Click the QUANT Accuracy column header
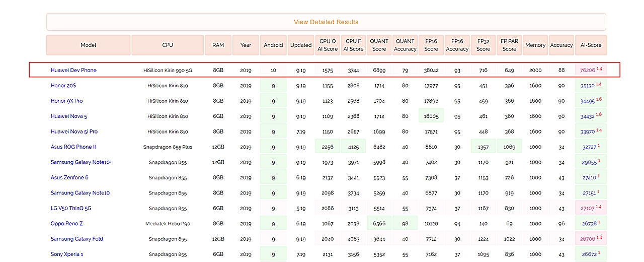This screenshot has height=262, width=644. click(405, 45)
